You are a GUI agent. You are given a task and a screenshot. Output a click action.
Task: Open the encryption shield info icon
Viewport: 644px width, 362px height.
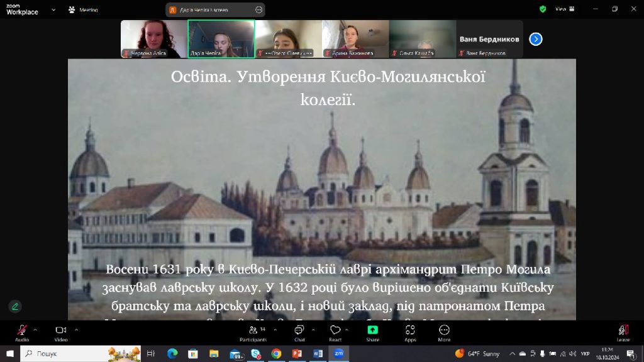click(543, 9)
